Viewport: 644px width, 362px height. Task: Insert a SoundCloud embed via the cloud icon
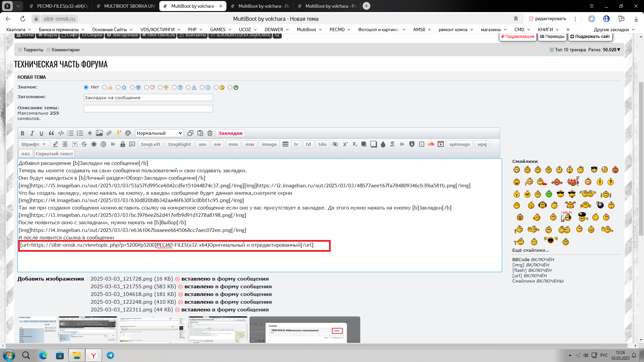click(431, 144)
